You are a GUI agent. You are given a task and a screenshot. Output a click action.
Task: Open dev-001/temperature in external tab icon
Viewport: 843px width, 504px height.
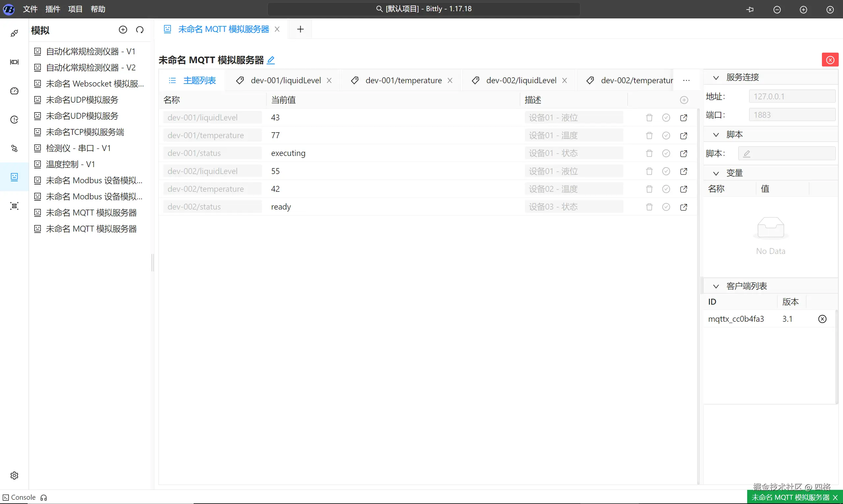[x=683, y=136]
